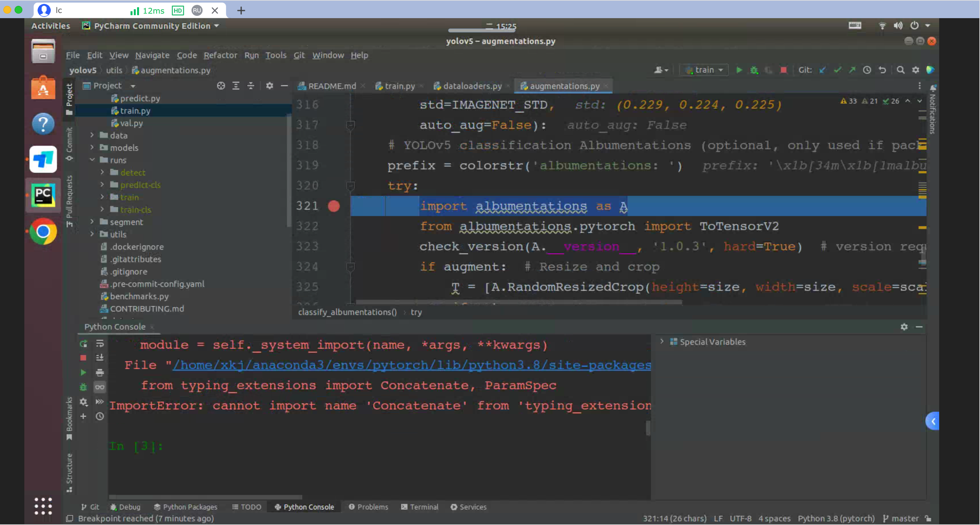
Task: Rerun the Python Console
Action: (83, 344)
